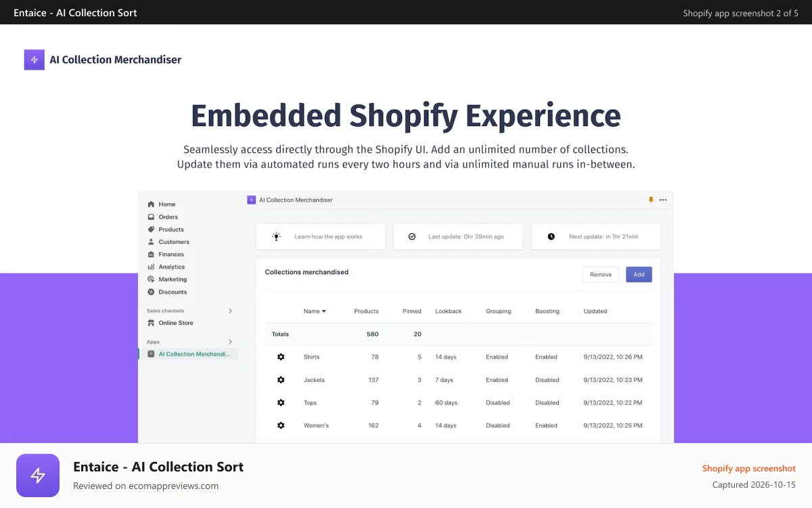The image size is (812, 508).
Task: Click the 9/13/2022, 10:25 PM timestamp
Action: [x=613, y=425]
